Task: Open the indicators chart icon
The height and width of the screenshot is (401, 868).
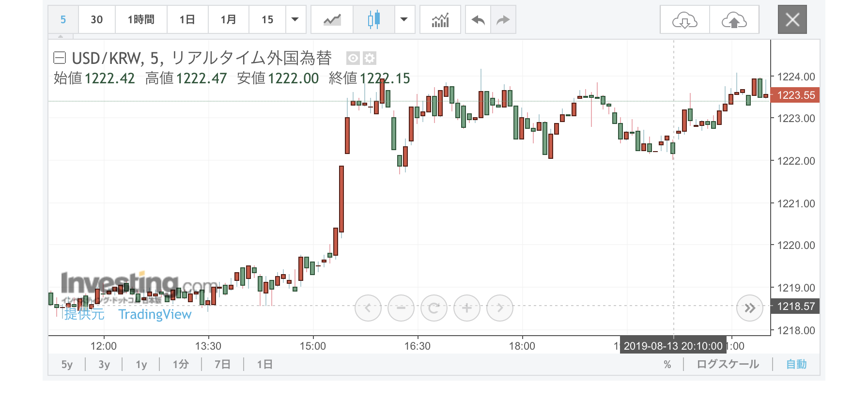Action: pyautogui.click(x=440, y=20)
